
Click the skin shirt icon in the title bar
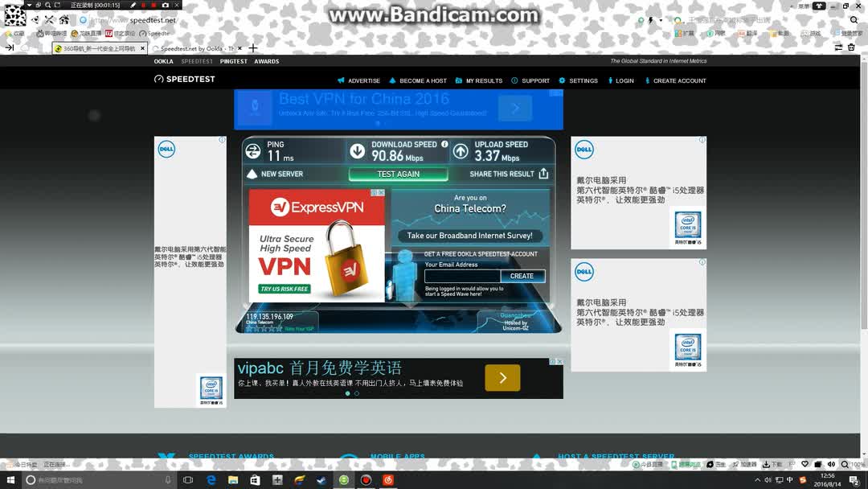[819, 6]
